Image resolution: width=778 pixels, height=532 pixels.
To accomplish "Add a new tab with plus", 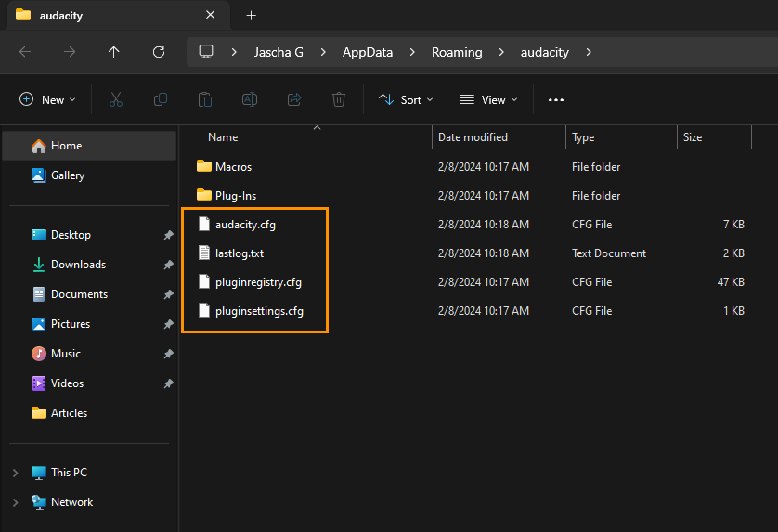I will point(251,16).
